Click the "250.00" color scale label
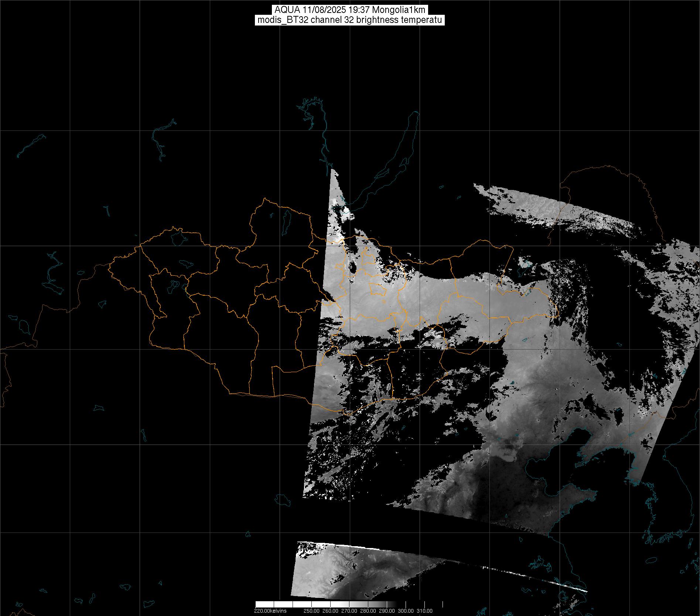 (311, 610)
